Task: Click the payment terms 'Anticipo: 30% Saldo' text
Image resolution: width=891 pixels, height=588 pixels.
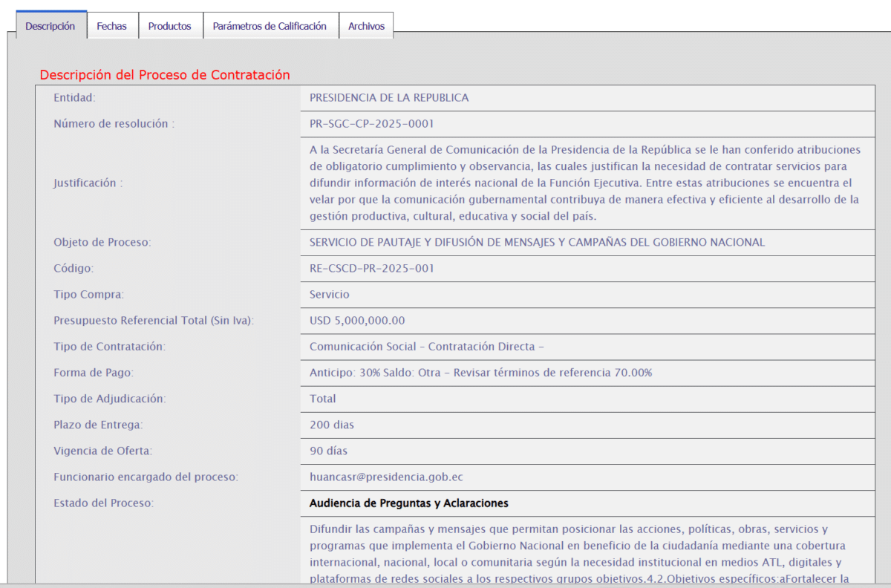Action: pyautogui.click(x=481, y=373)
